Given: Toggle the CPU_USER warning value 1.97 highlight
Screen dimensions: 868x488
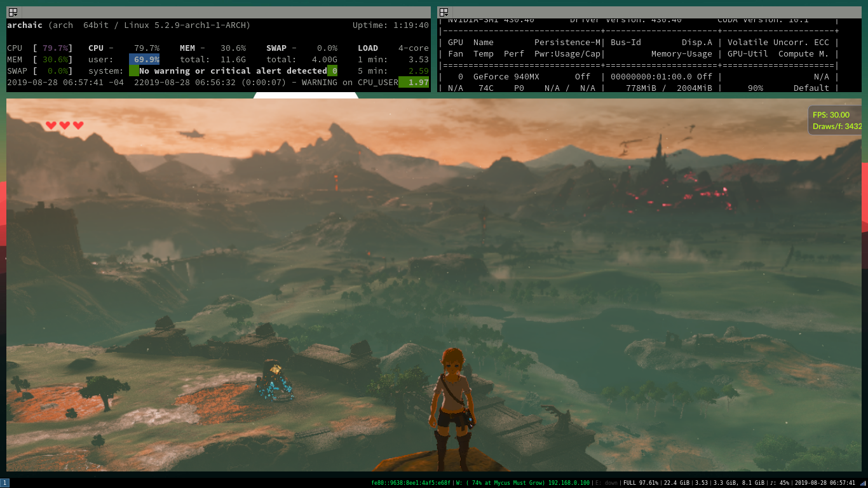Looking at the screenshot, I should pyautogui.click(x=414, y=82).
